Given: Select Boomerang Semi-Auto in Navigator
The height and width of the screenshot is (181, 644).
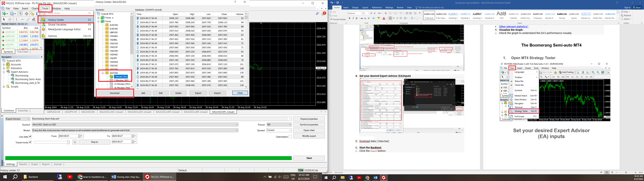Looking at the screenshot, I should pyautogui.click(x=28, y=79).
